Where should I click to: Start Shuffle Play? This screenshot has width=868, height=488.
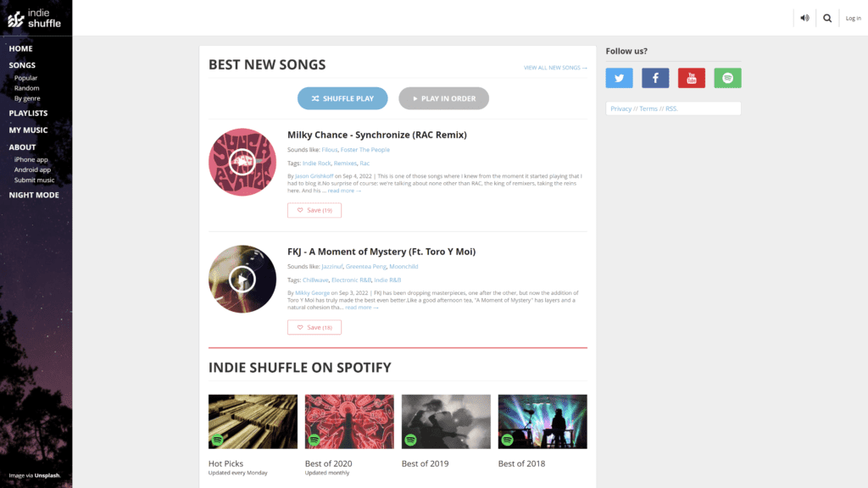[342, 98]
